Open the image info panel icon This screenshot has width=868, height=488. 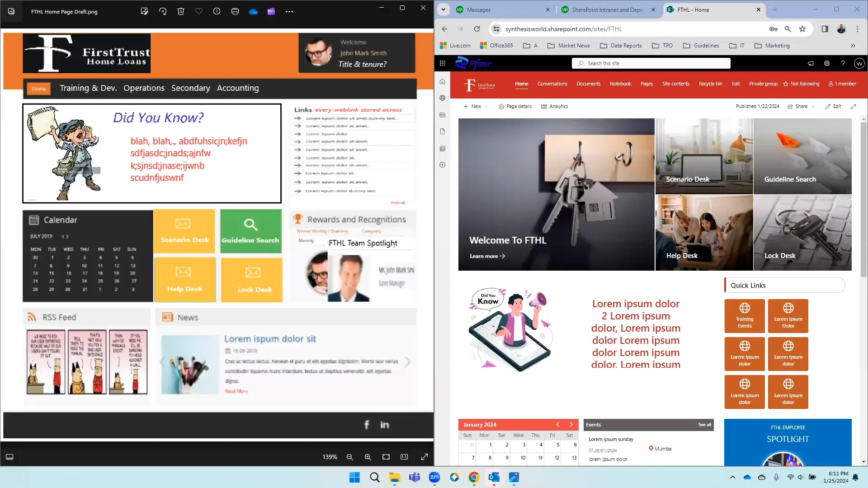click(x=217, y=11)
